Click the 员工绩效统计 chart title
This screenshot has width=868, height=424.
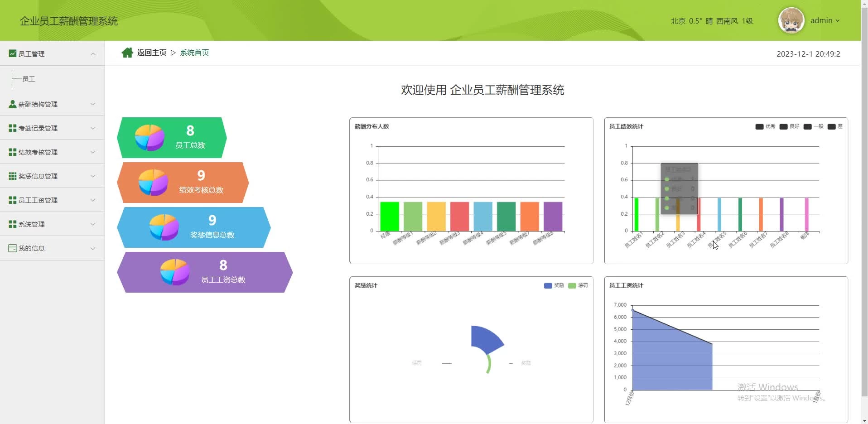(x=626, y=126)
